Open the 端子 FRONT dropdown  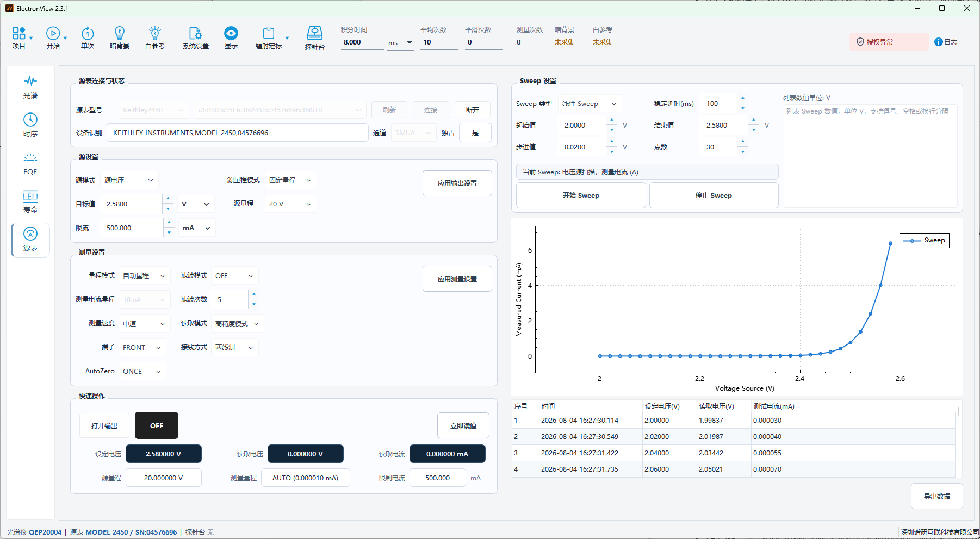coord(142,347)
